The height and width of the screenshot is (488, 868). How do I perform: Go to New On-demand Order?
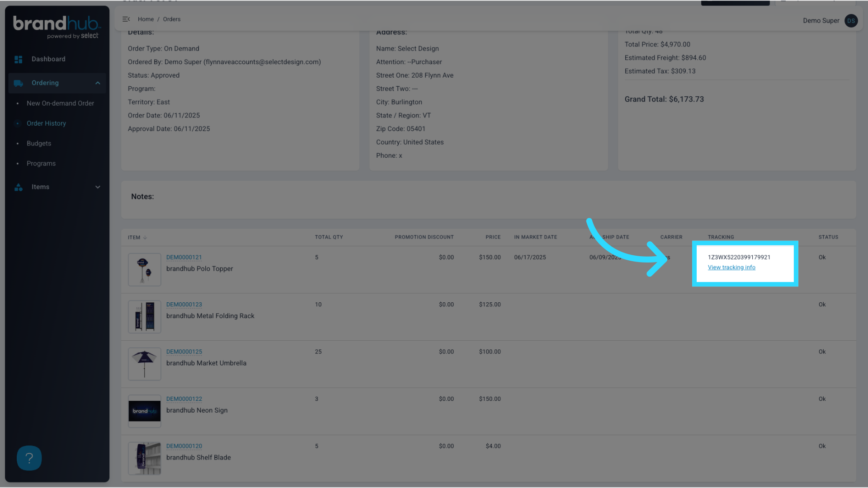[60, 103]
